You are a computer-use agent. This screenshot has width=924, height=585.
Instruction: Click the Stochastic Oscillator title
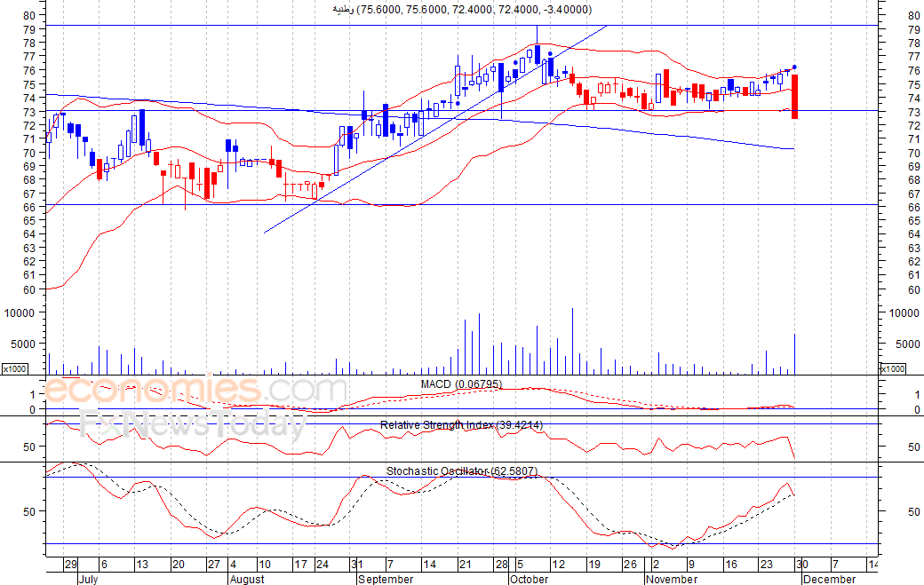(461, 470)
